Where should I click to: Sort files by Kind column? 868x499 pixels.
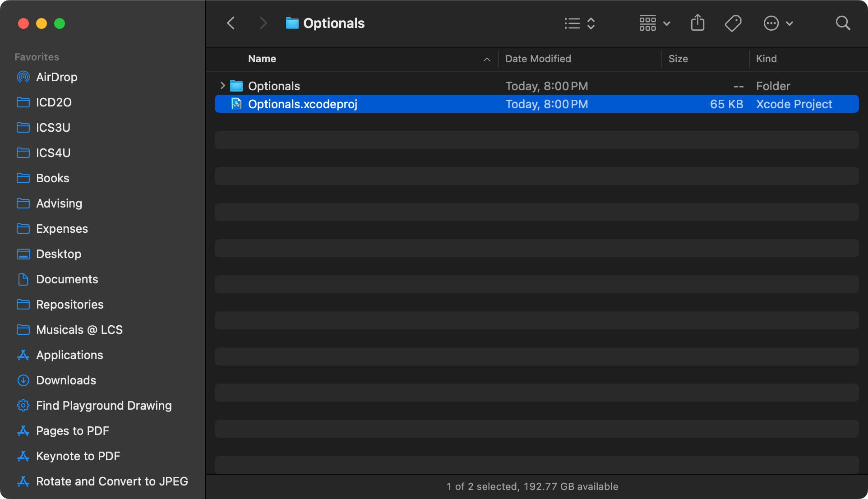[766, 59]
